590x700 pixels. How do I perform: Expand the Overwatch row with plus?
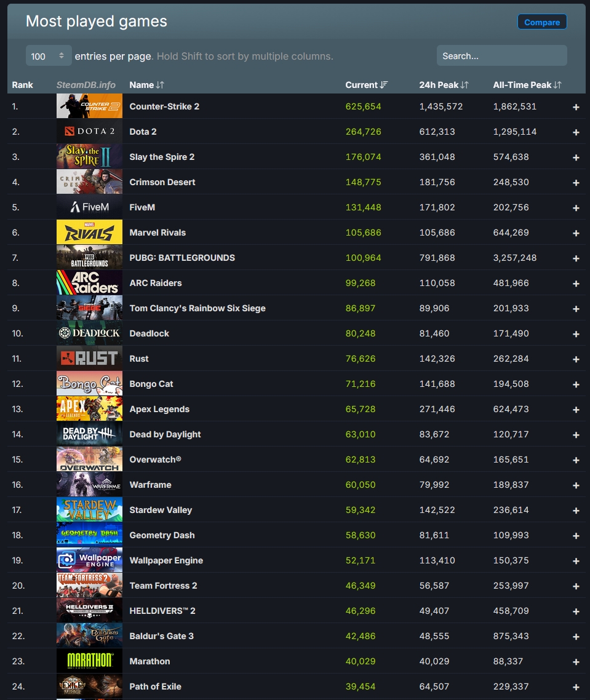(576, 460)
